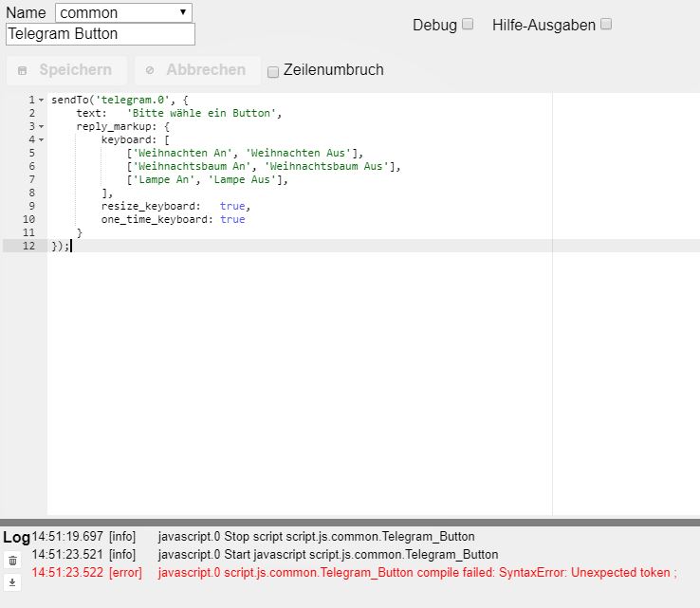Viewport: 700px width, 608px height.
Task: Enable the Debug checkbox
Action: (468, 24)
